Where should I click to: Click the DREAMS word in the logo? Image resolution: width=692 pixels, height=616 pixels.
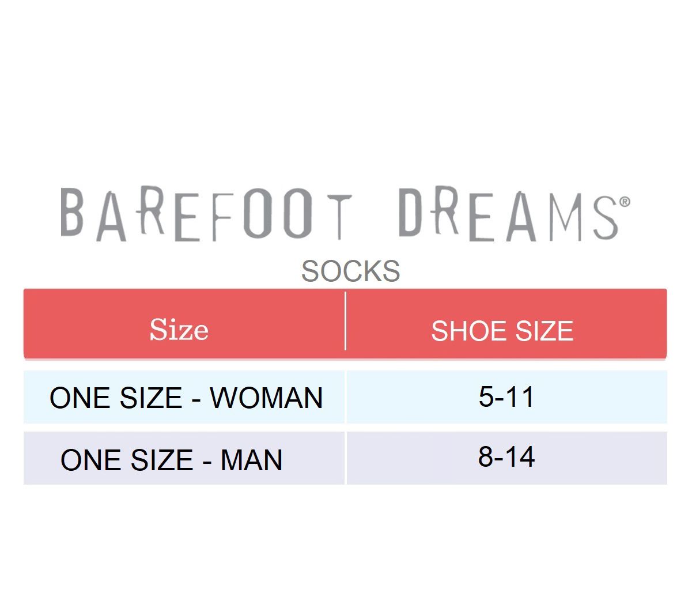(x=508, y=214)
